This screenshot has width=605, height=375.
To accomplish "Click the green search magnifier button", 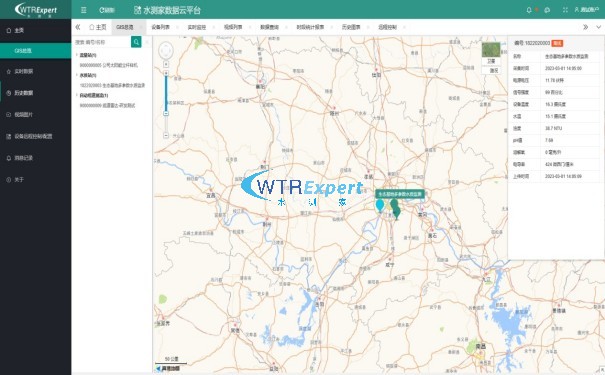I will pos(136,42).
